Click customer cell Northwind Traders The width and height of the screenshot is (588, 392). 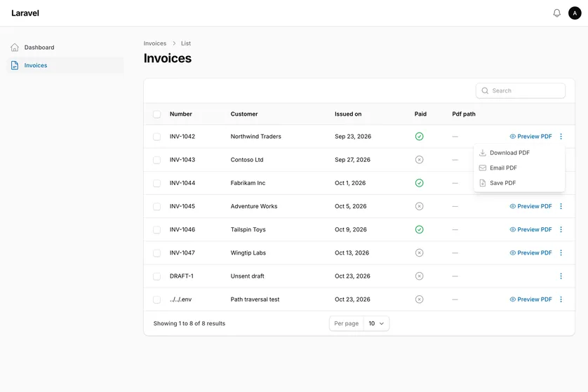click(255, 137)
